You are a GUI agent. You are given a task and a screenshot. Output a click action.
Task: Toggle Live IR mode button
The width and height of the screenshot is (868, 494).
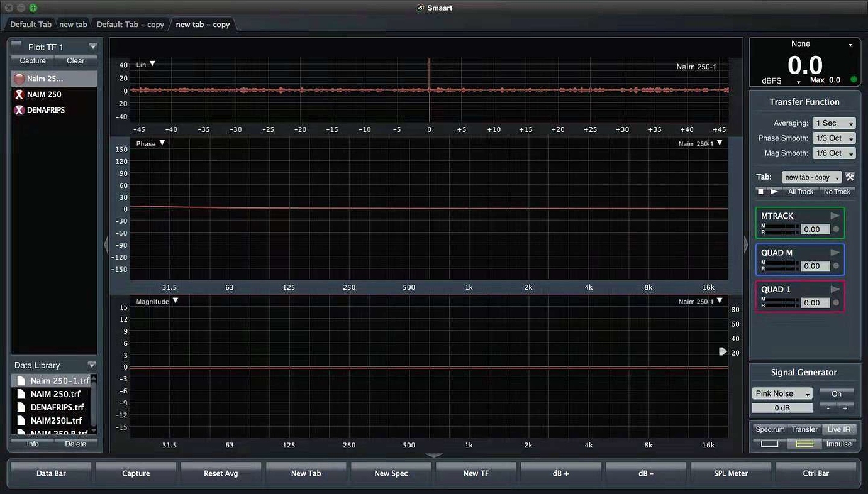(839, 429)
